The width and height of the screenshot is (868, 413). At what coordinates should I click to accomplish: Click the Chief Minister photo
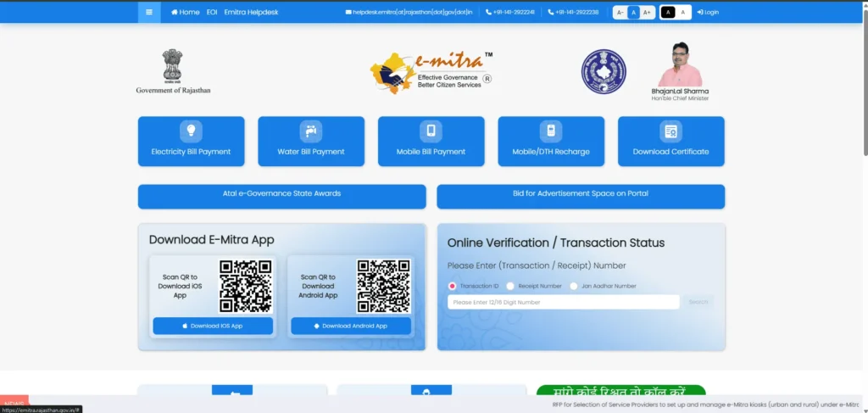pyautogui.click(x=681, y=64)
